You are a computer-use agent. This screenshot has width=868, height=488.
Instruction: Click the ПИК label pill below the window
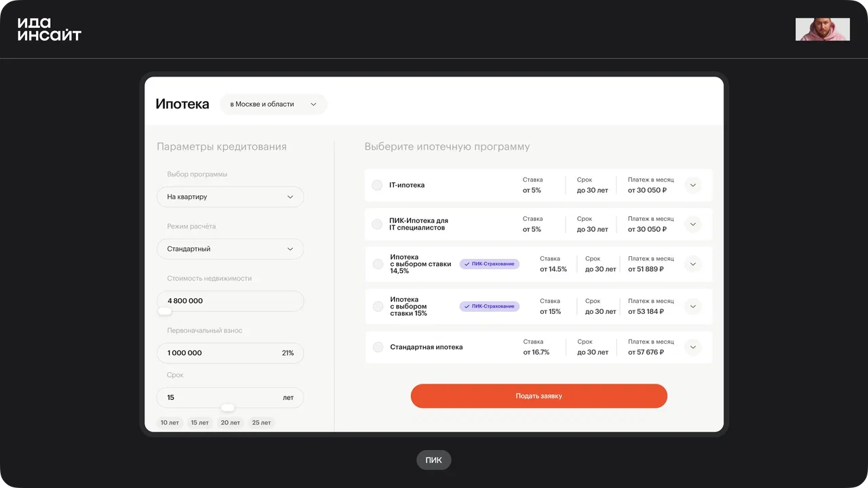coord(434,460)
